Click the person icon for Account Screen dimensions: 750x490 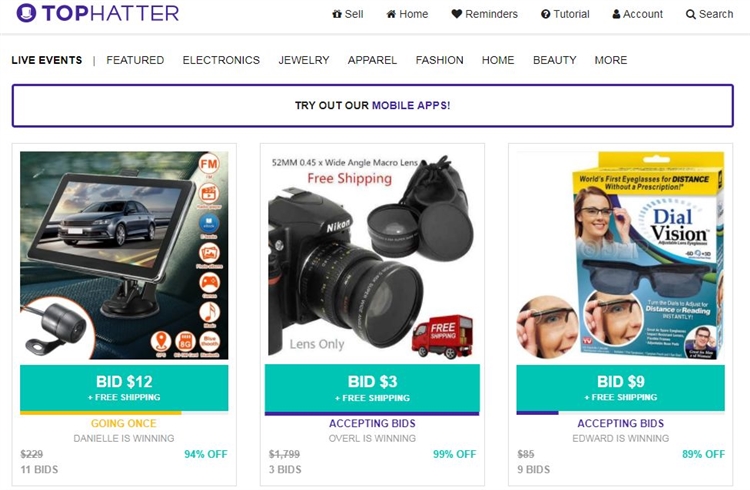(616, 14)
